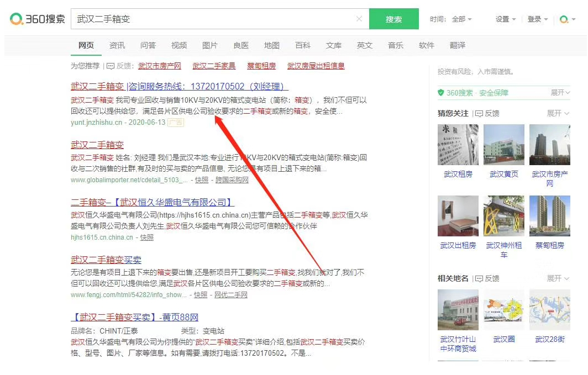Go to the 良医 tab
The image size is (588, 375).
pos(241,45)
